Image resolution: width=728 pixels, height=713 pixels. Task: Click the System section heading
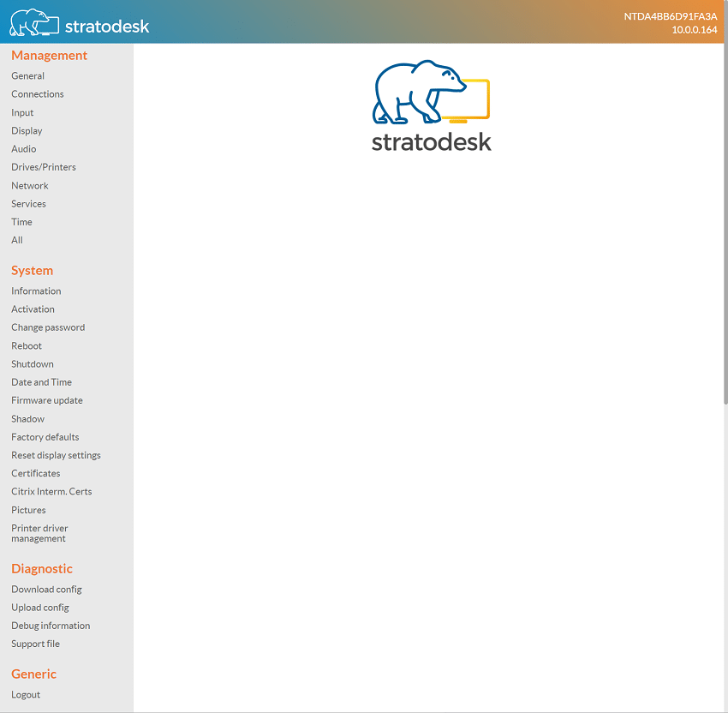coord(32,270)
